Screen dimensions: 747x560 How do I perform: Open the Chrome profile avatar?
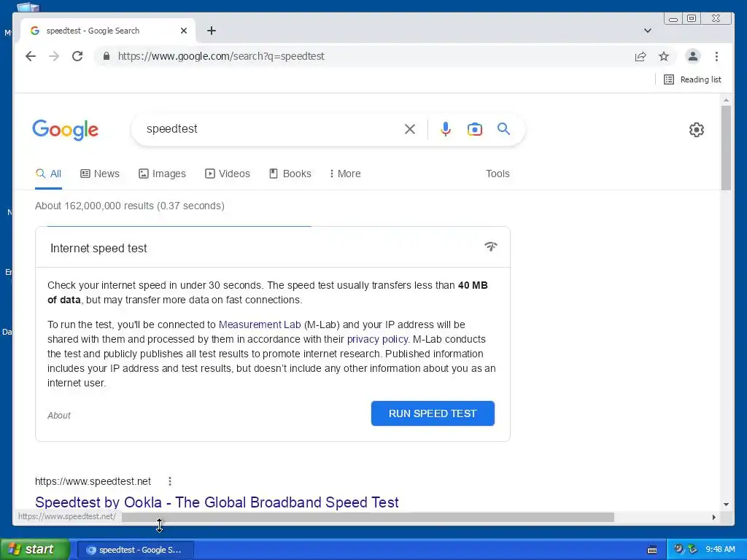693,56
